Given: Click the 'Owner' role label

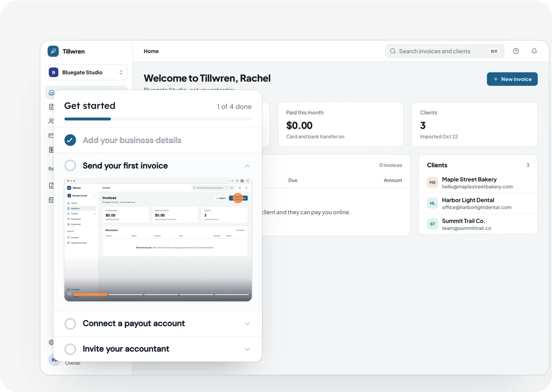Looking at the screenshot, I should (x=73, y=363).
